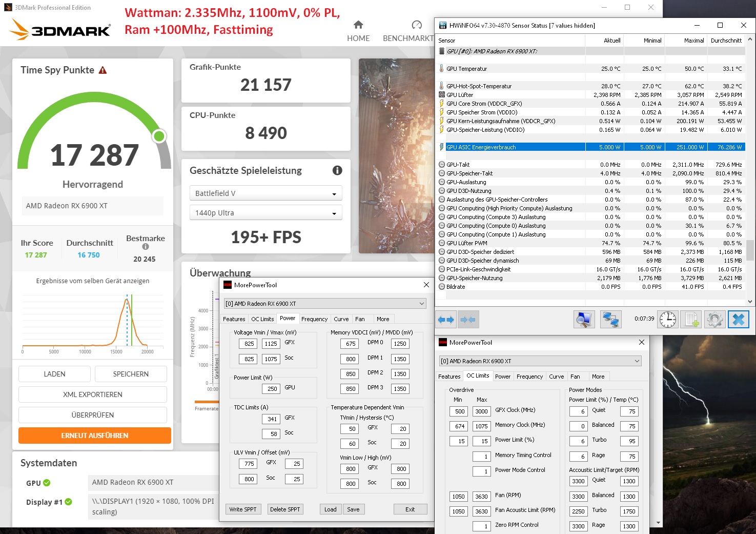Switch to Features tab in Power window
This screenshot has height=534, width=756.
point(234,319)
